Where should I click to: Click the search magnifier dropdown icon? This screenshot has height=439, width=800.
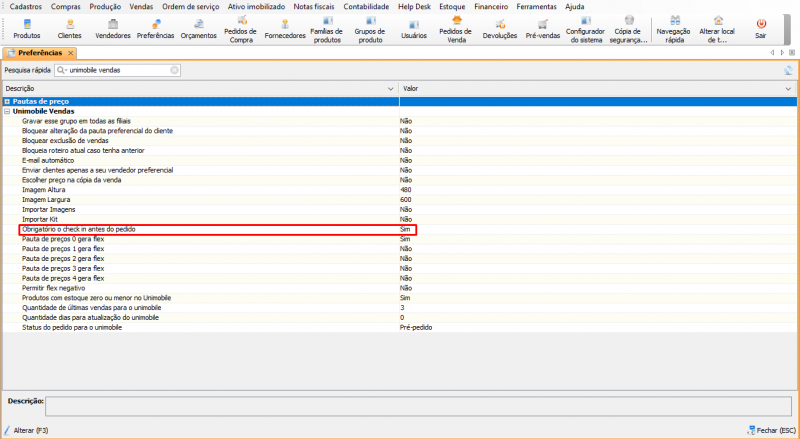[62, 70]
